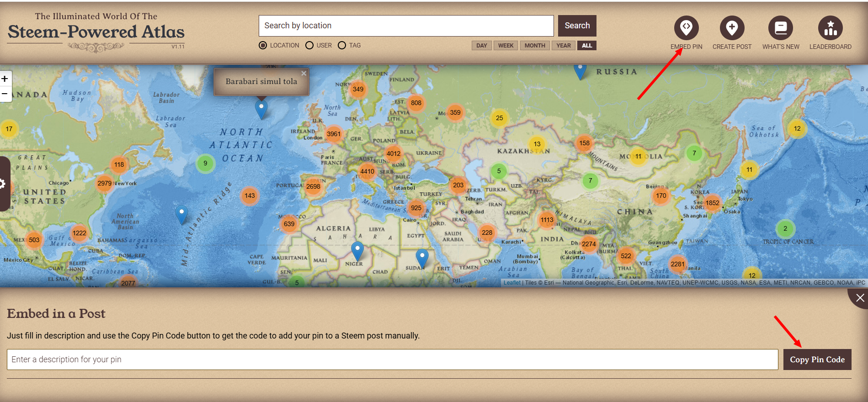The width and height of the screenshot is (868, 402).
Task: Open the 118 cluster in Great Plains
Action: [x=119, y=164]
